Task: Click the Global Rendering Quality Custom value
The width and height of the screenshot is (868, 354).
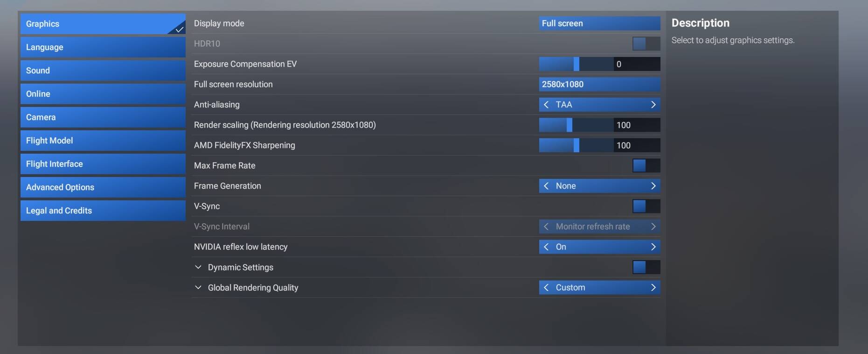Action: coord(570,287)
